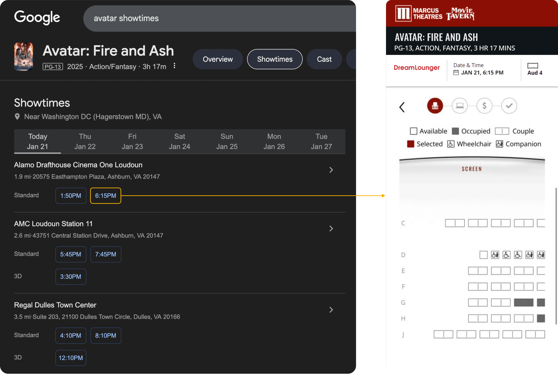Click the screen/laptop step icon

460,106
